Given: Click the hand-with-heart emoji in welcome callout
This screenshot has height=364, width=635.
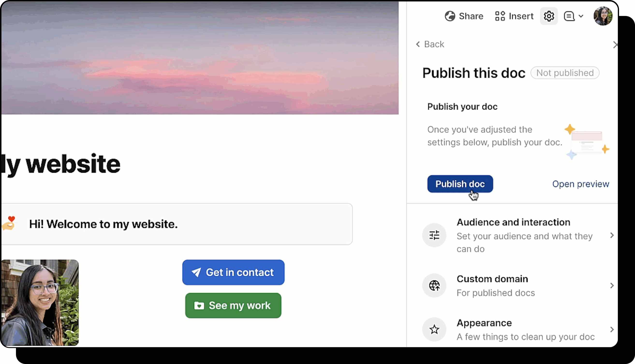Looking at the screenshot, I should (9, 223).
